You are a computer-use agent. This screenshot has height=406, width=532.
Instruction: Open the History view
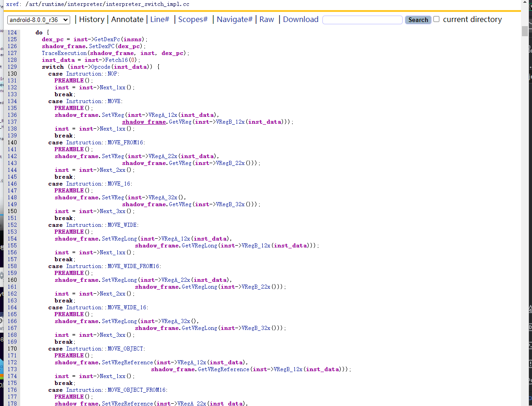click(92, 19)
